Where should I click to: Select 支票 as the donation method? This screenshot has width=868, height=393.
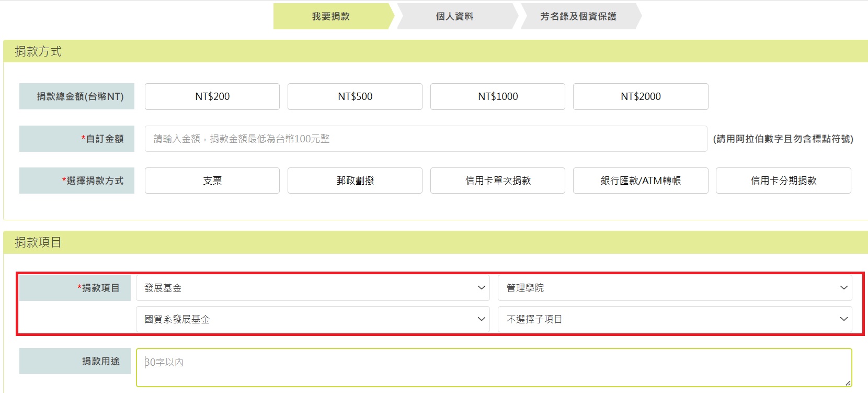pos(212,181)
